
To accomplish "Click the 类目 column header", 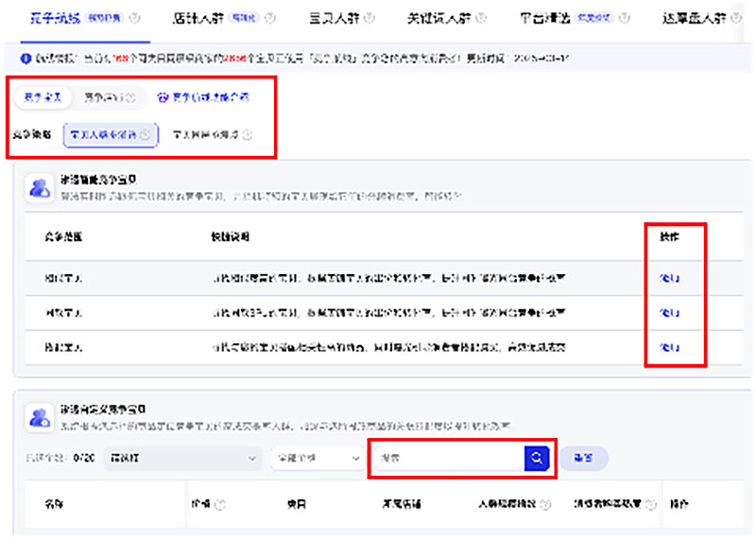I will click(x=297, y=505).
